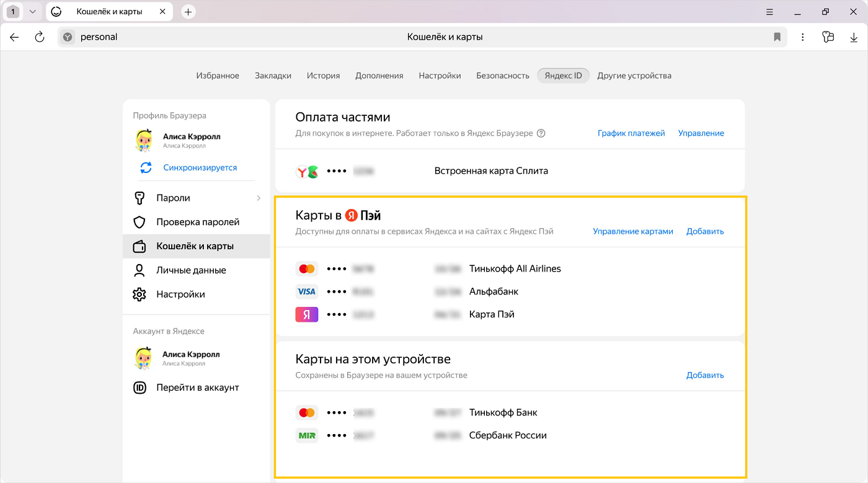Image resolution: width=868 pixels, height=483 pixels.
Task: Open a new tab with plus icon
Action: click(x=188, y=12)
